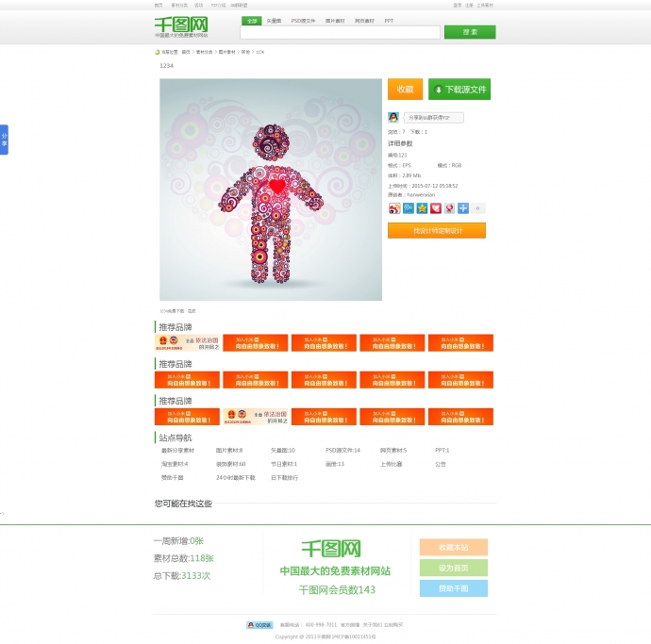Open the 最新分享素材 site navigation link
This screenshot has width=651, height=644.
pyautogui.click(x=177, y=450)
